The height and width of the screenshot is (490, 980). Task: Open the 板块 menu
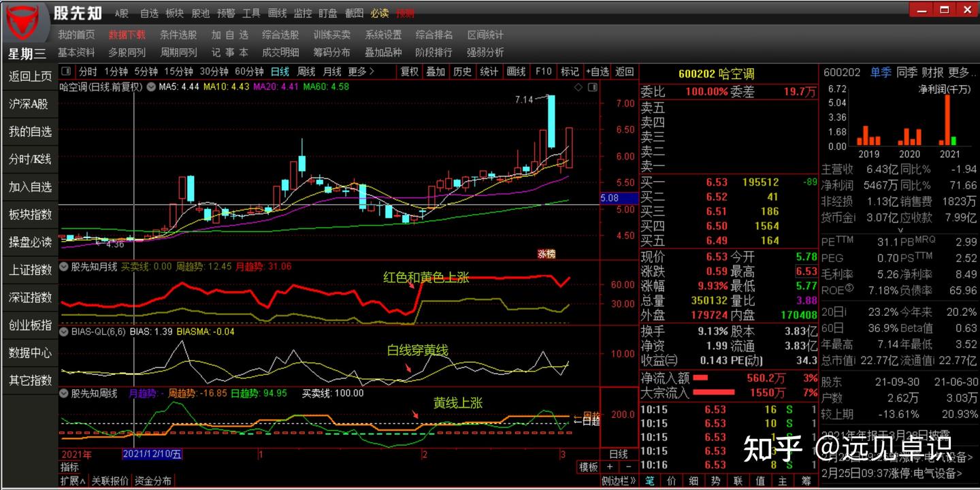pos(175,13)
